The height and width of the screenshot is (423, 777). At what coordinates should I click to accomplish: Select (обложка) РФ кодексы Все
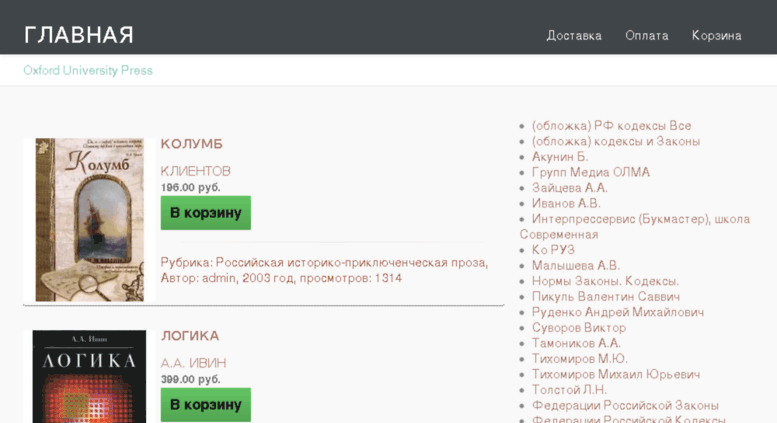point(611,126)
